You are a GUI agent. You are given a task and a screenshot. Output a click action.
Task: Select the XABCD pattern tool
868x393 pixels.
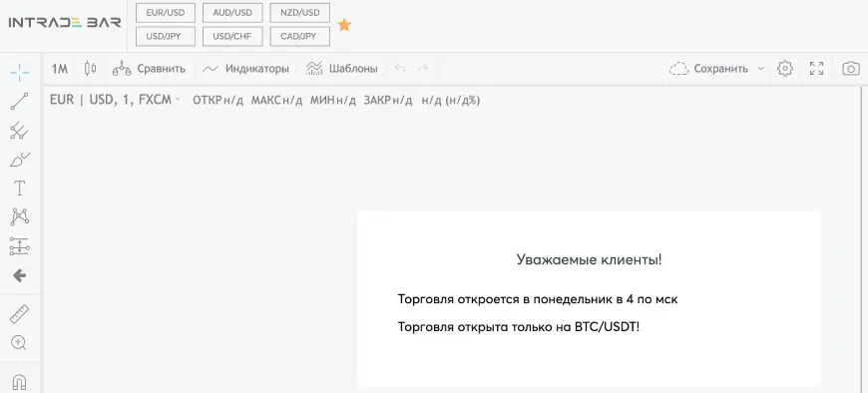coord(19,217)
